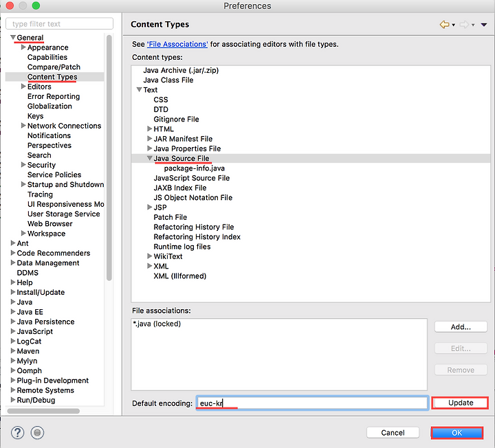Select Error Reporting in the tree
Screen dimensions: 495x448
pyautogui.click(x=54, y=96)
